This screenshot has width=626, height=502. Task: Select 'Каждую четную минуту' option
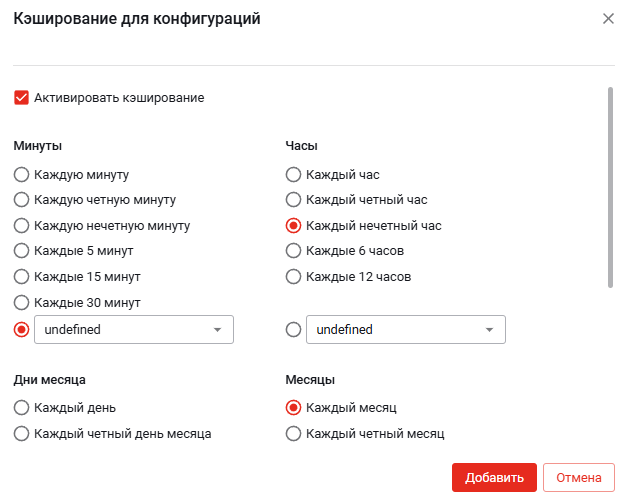[21, 200]
